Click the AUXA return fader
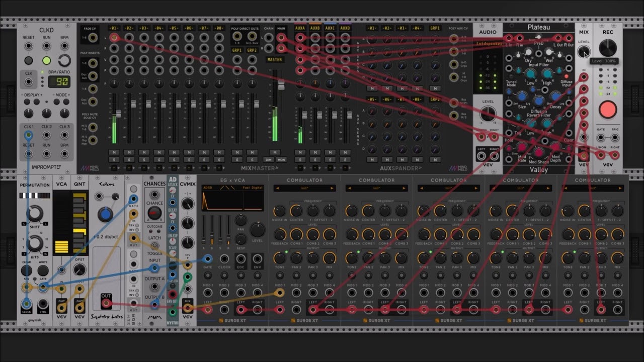 tap(304, 115)
